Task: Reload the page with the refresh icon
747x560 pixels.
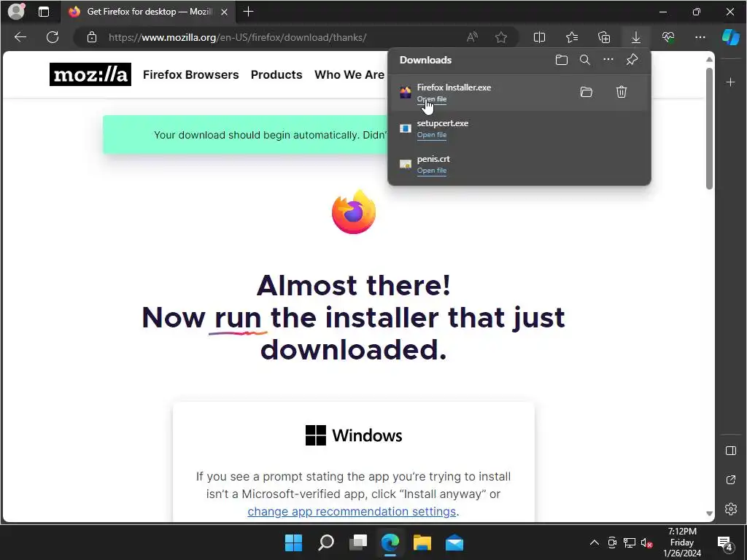Action: [x=53, y=37]
